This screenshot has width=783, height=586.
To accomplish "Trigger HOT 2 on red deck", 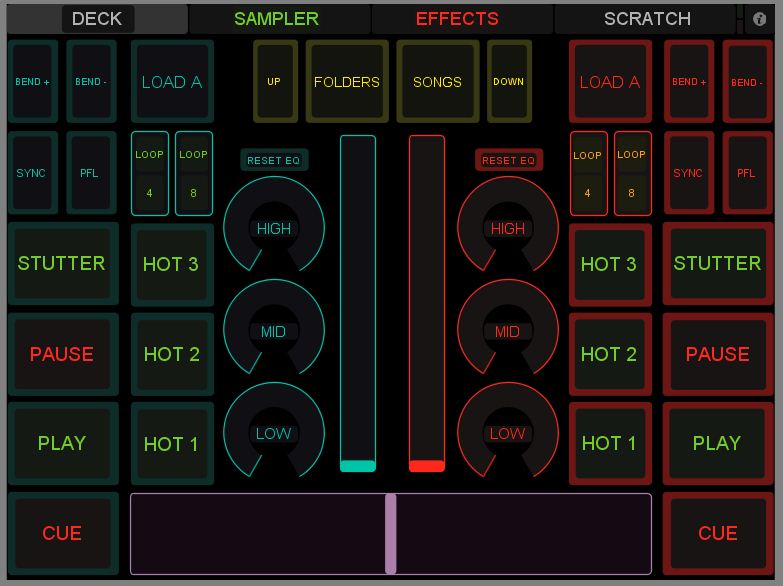I will pos(610,354).
